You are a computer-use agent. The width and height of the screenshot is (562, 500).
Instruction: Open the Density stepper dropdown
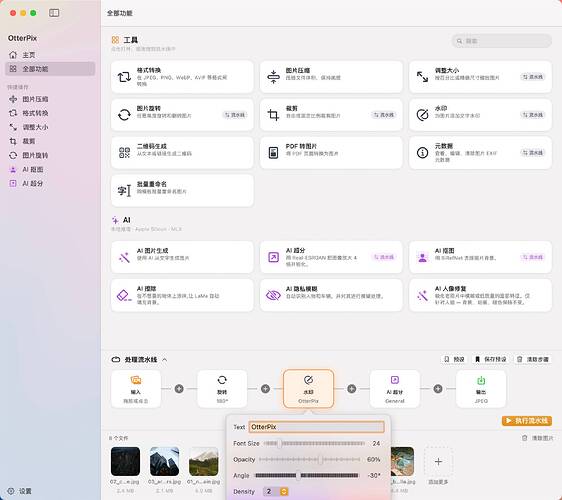click(284, 491)
